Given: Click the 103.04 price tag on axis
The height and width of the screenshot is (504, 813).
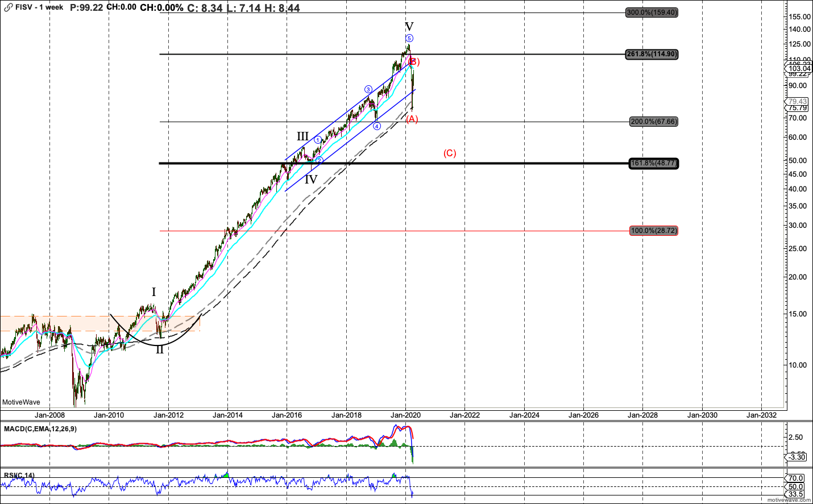Looking at the screenshot, I should click(798, 69).
